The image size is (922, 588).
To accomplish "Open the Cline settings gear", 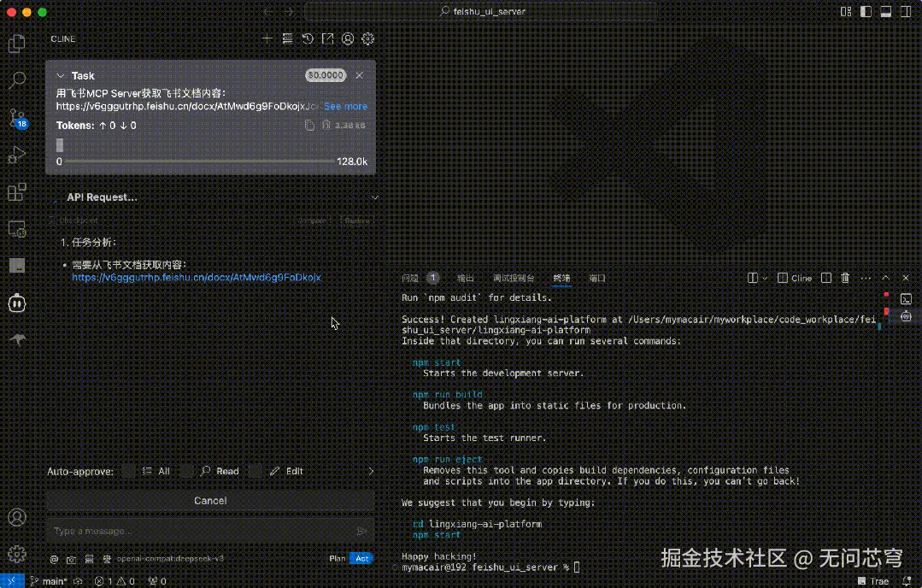I will [x=367, y=38].
